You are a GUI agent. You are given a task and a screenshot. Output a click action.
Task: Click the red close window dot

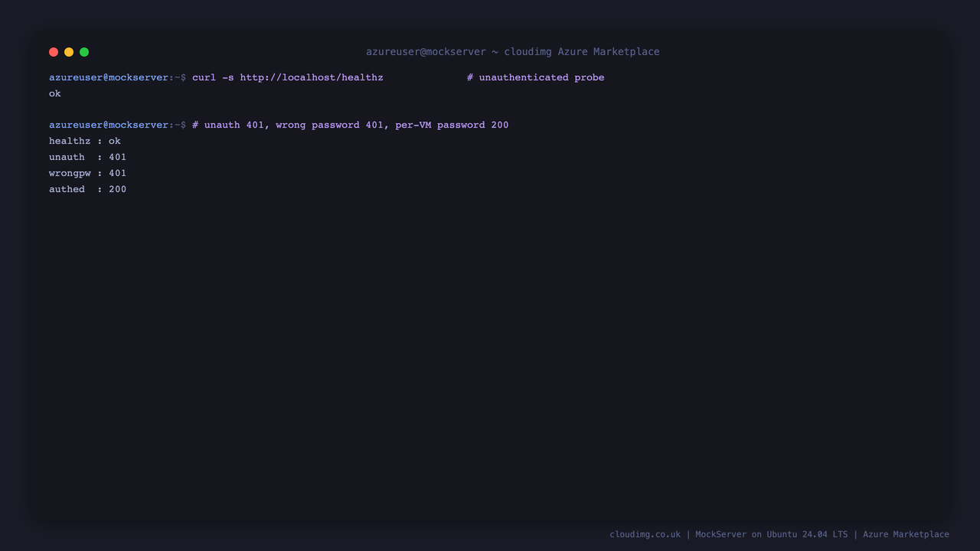pyautogui.click(x=54, y=52)
